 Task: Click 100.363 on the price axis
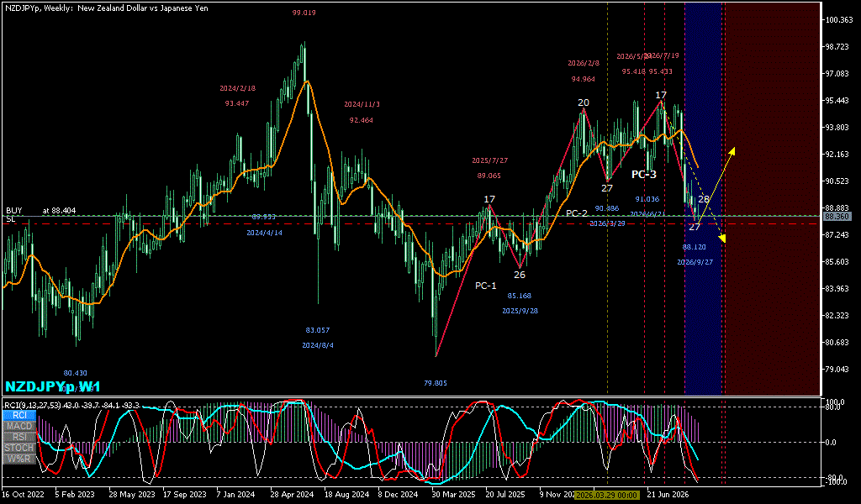[839, 20]
